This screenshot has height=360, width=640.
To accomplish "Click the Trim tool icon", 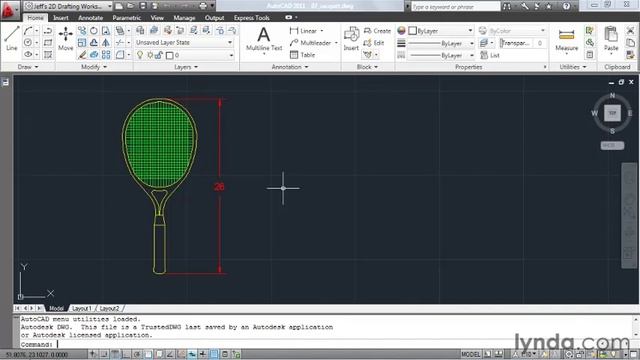I will 120,42.
